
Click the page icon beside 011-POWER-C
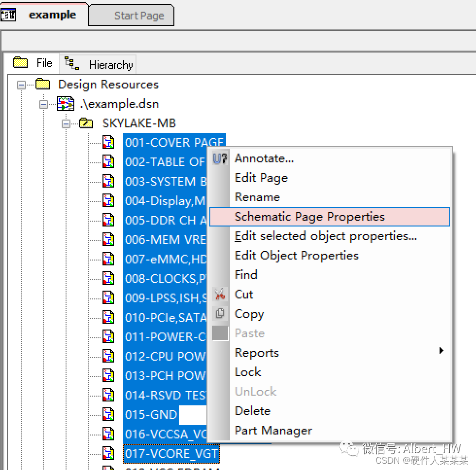tap(108, 337)
